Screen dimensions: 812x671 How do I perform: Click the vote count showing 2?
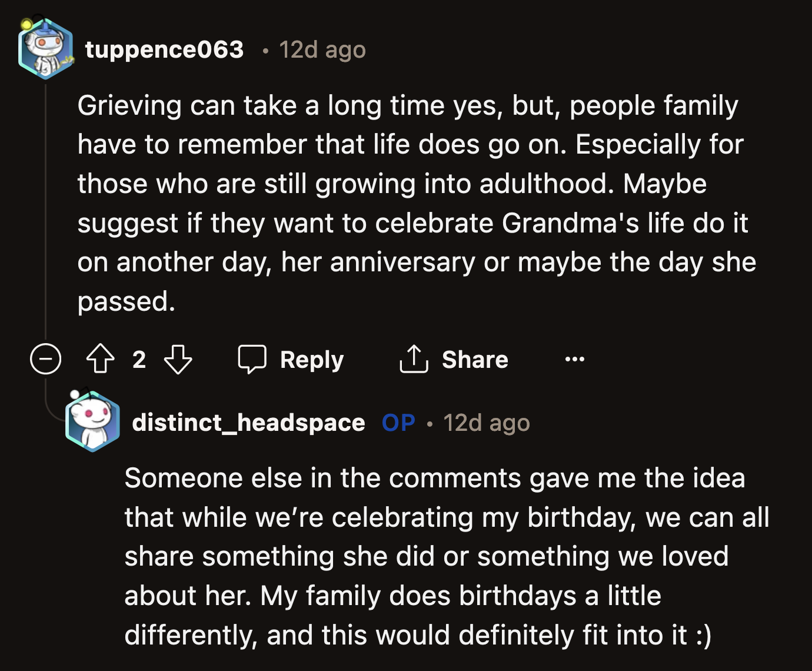(x=139, y=360)
